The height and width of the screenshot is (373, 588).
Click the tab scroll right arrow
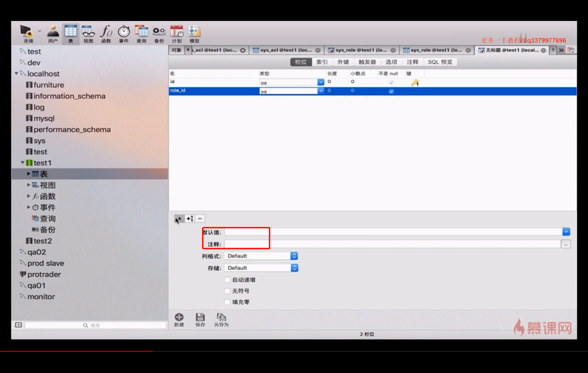pyautogui.click(x=553, y=50)
